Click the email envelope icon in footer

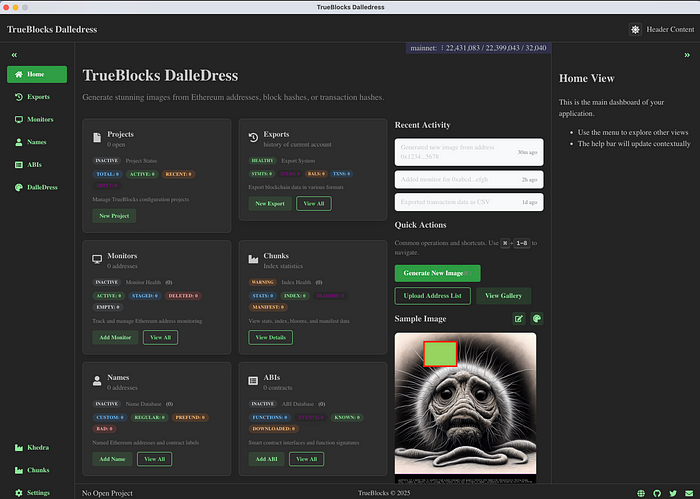[x=689, y=493]
